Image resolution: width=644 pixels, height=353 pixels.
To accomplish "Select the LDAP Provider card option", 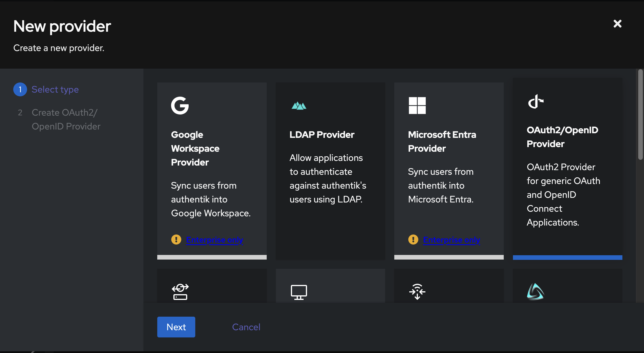I will pos(331,170).
